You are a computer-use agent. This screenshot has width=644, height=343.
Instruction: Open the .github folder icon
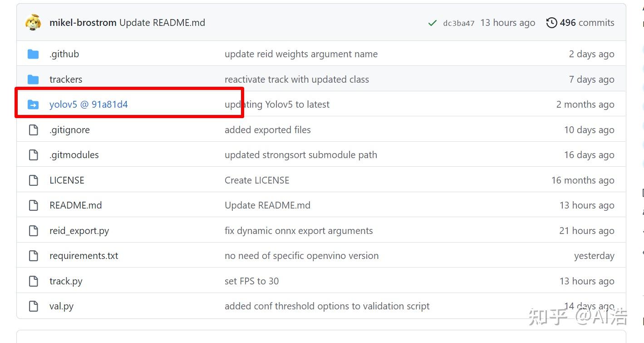pos(33,54)
